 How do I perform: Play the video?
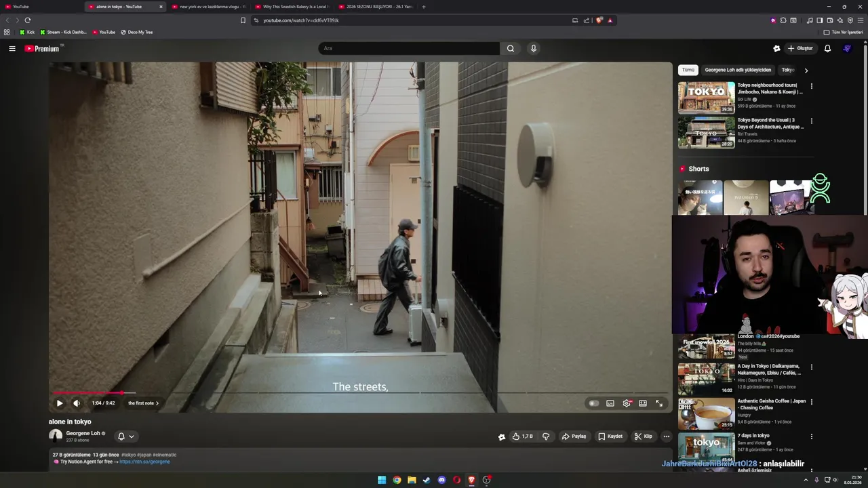tap(60, 403)
